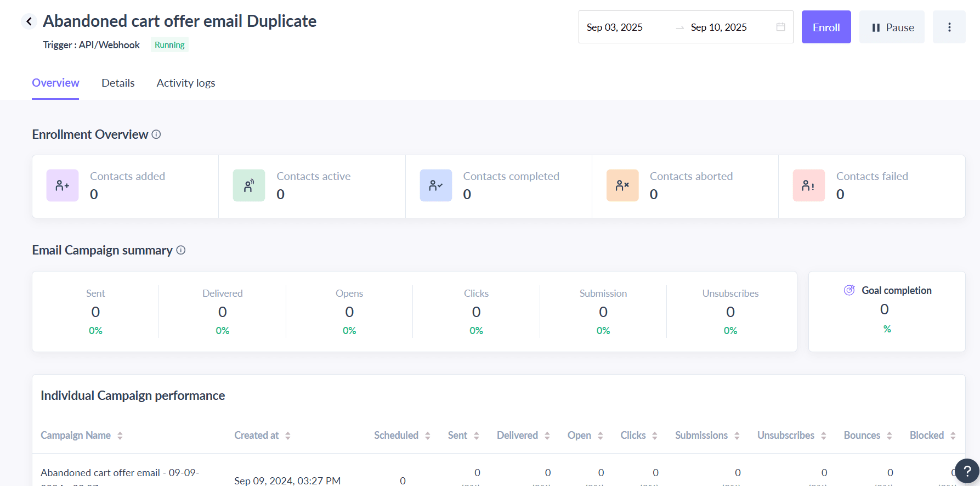
Task: Sort by Submissions column arrows
Action: point(737,436)
